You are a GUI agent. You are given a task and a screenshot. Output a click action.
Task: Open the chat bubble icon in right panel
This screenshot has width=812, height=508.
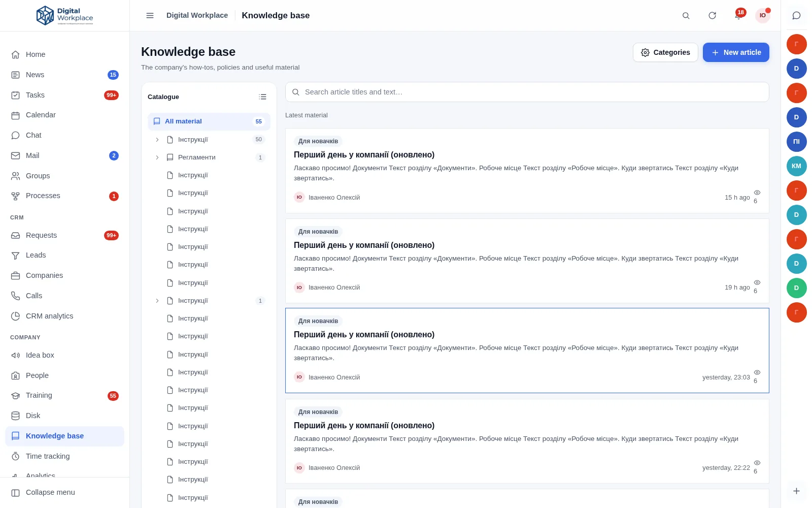pyautogui.click(x=796, y=16)
